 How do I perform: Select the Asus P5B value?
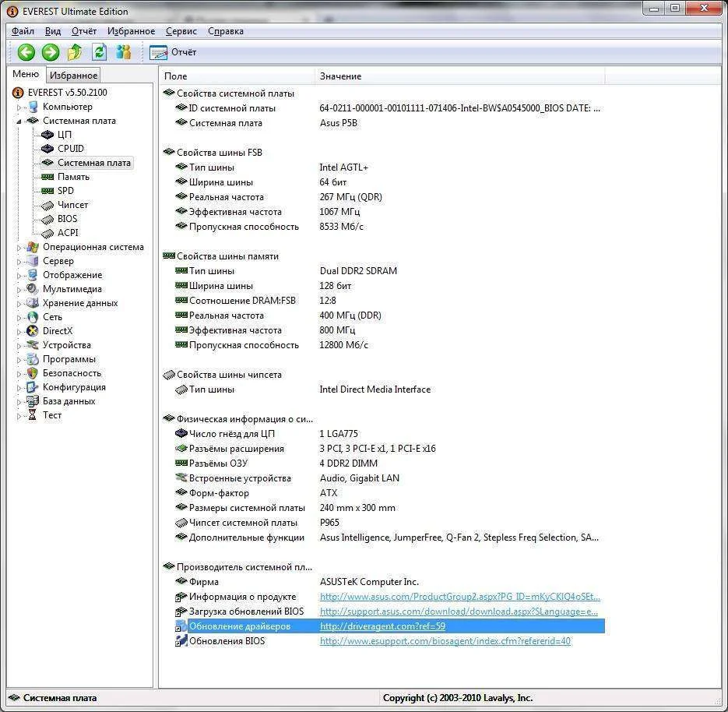[x=339, y=123]
